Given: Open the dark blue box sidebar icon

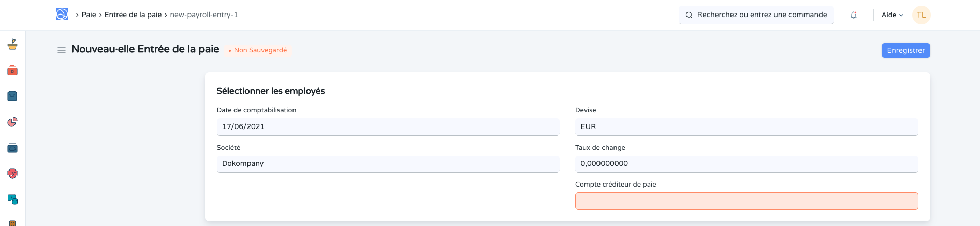Looking at the screenshot, I should pos(12,148).
